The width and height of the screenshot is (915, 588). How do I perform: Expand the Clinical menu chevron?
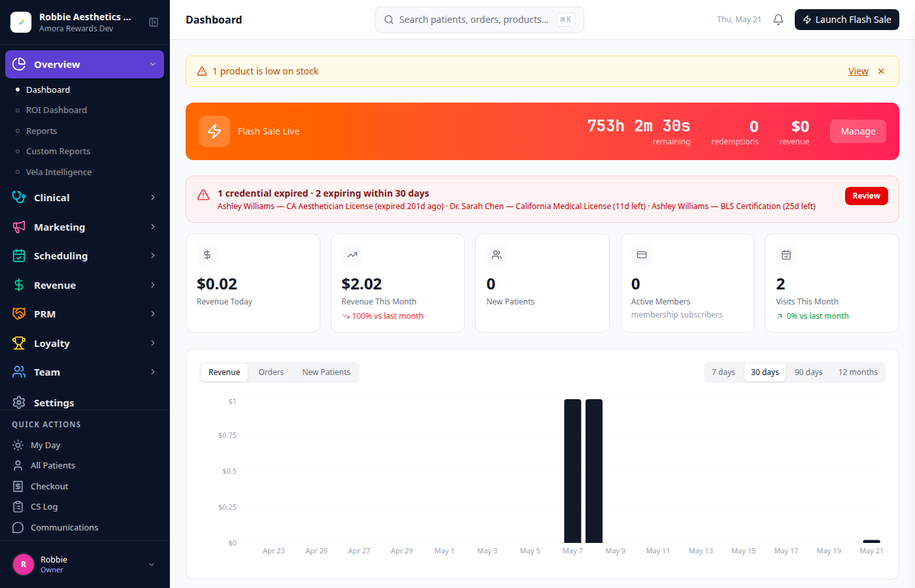point(153,197)
